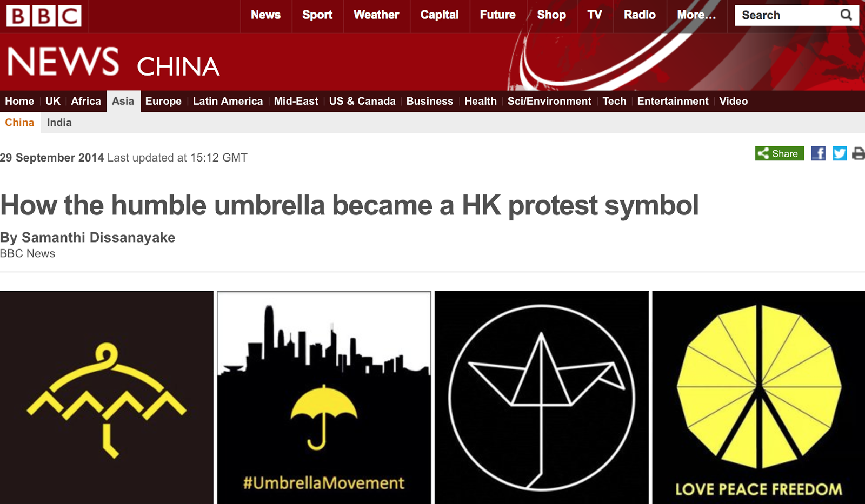Screen dimensions: 865x504
Task: Click the search magnifier icon
Action: [x=846, y=15]
